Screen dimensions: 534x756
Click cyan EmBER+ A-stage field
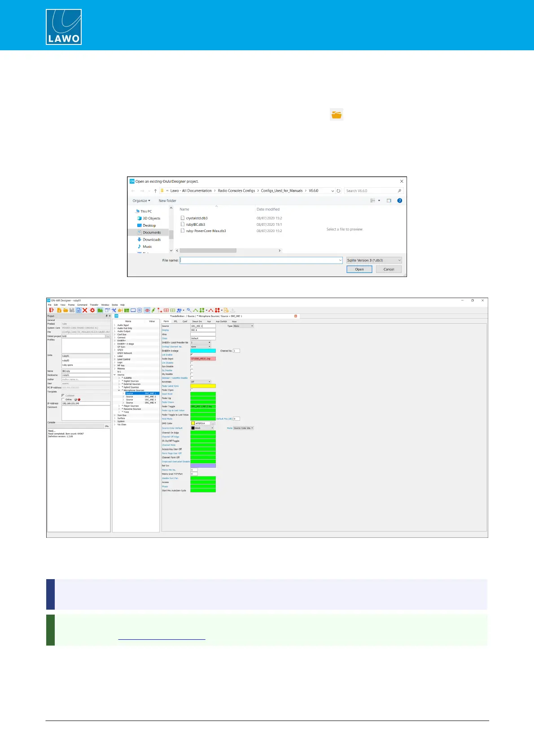[203, 351]
